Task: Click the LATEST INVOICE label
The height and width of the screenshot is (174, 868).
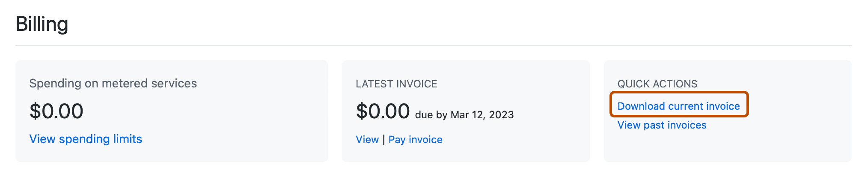Action: [x=396, y=84]
